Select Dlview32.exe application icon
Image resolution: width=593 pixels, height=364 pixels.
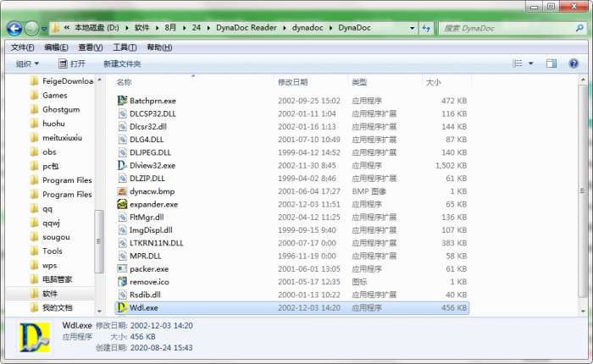point(122,165)
